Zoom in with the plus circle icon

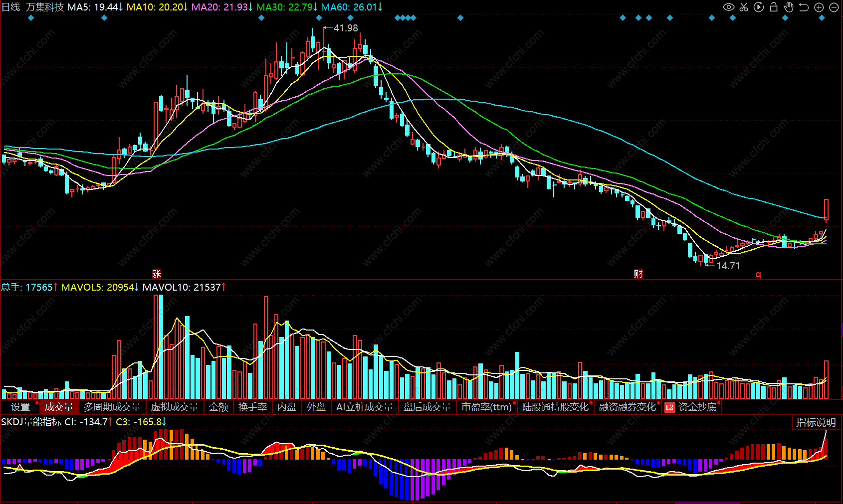coord(819,7)
